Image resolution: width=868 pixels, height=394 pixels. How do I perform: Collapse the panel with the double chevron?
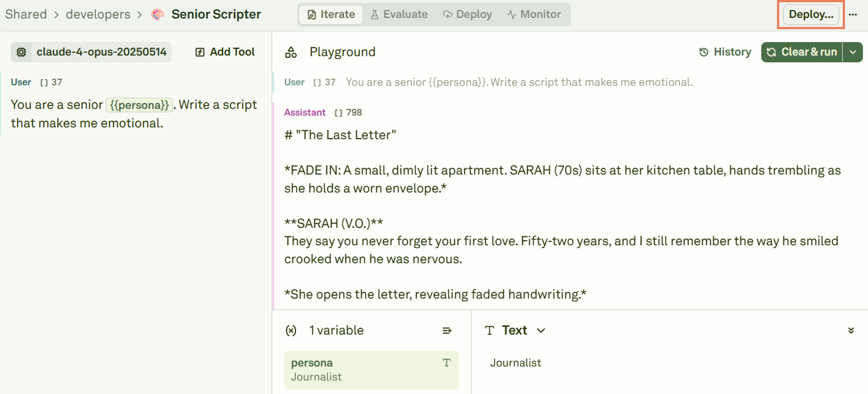coord(851,330)
